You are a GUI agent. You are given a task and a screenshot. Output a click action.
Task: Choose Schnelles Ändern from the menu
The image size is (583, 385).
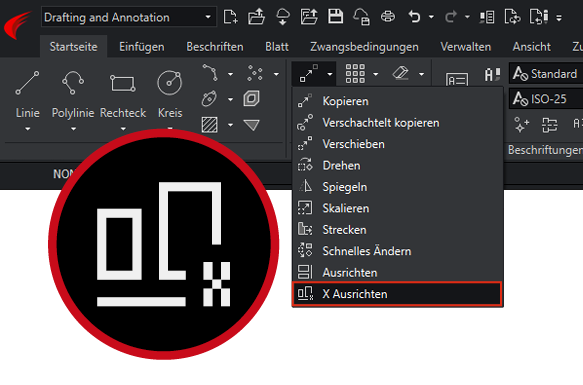tap(397, 251)
